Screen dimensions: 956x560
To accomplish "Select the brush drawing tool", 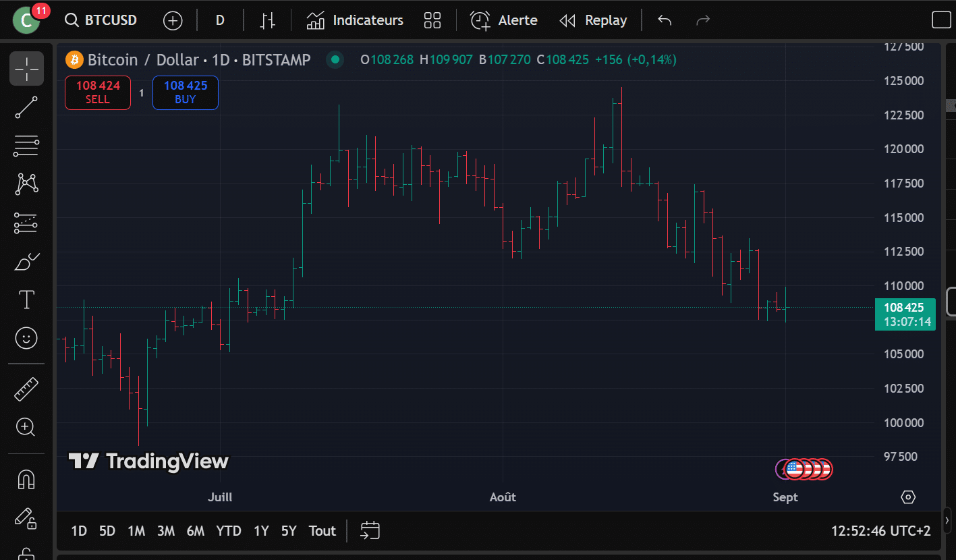I will [26, 261].
